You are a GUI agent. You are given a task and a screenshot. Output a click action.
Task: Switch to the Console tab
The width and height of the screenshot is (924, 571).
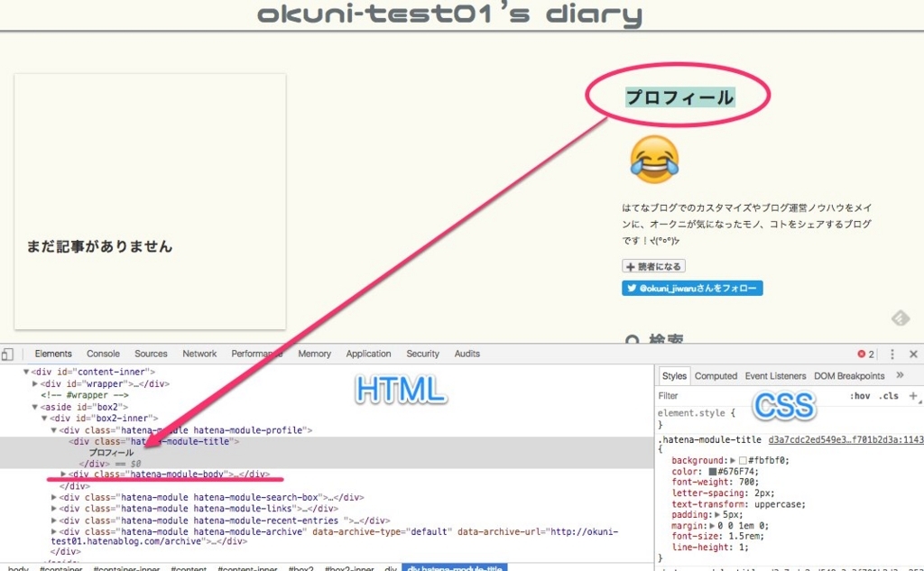click(x=103, y=355)
